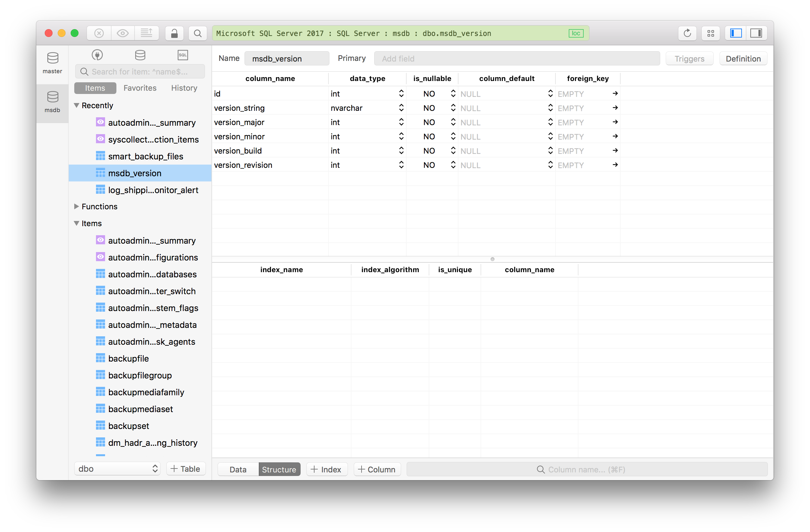Switch to the Definition tab
Viewport: 810px width, 532px height.
(743, 58)
